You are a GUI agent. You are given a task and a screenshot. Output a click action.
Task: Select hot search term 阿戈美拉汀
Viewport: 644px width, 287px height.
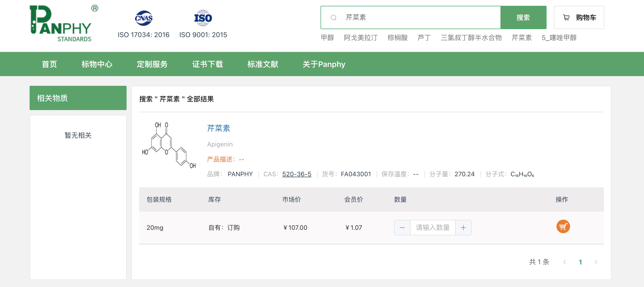(361, 38)
